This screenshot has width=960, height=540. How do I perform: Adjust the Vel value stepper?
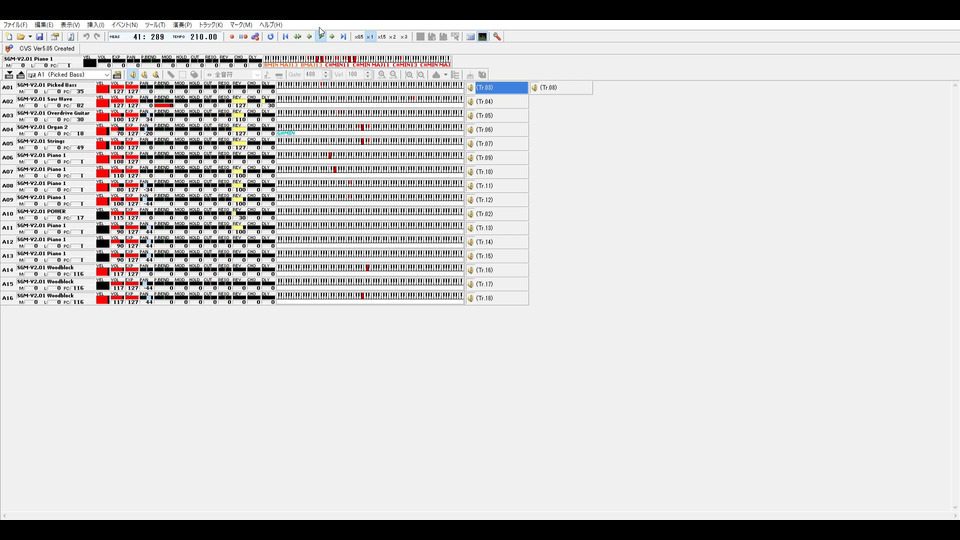coord(367,75)
